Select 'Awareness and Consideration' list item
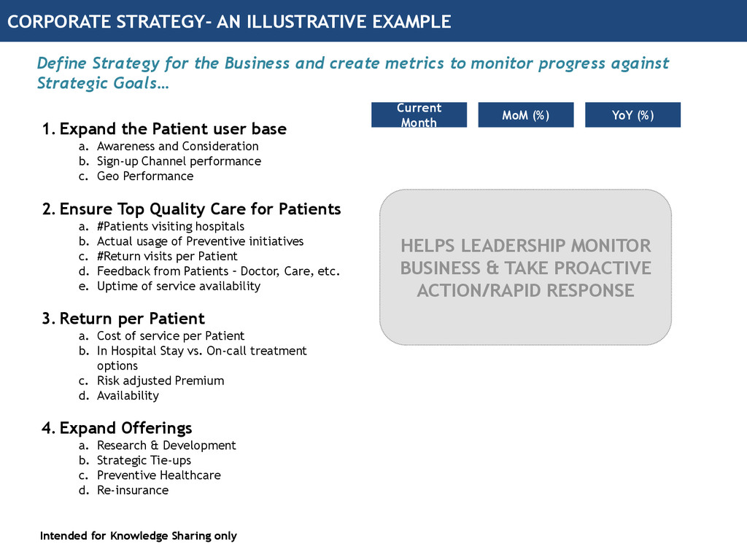Image resolution: width=747 pixels, height=560 pixels. (178, 146)
